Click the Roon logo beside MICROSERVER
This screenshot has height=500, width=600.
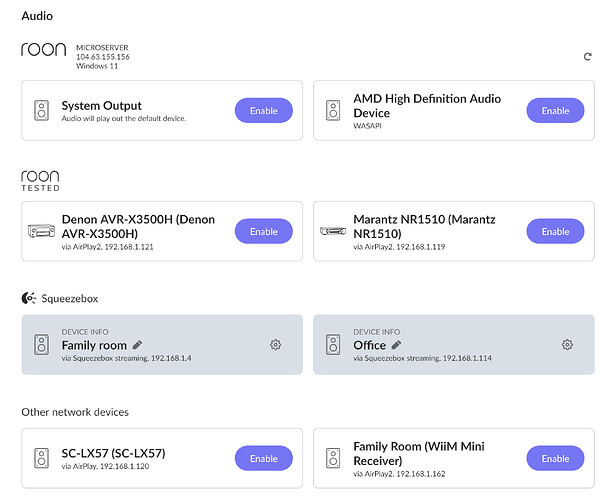[x=44, y=50]
